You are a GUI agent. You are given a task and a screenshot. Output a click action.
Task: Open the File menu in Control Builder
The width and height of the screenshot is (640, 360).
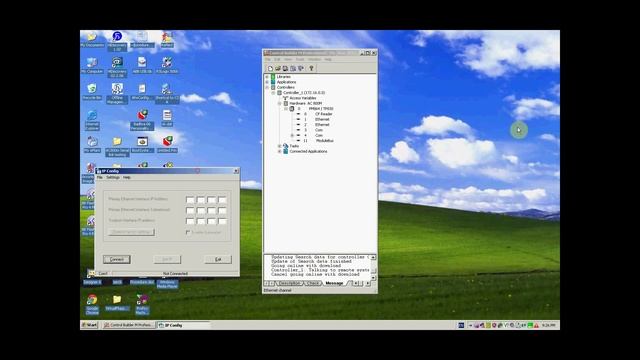(x=268, y=59)
